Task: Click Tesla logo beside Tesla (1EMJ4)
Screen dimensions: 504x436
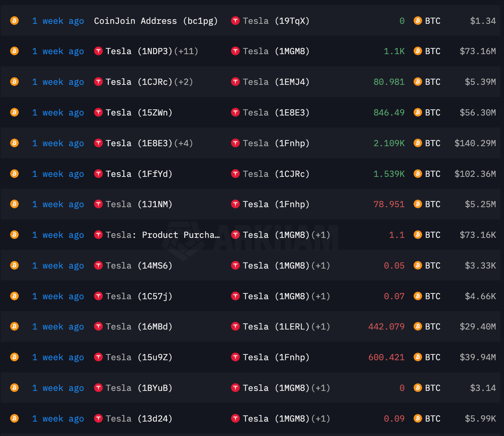Action: [235, 82]
